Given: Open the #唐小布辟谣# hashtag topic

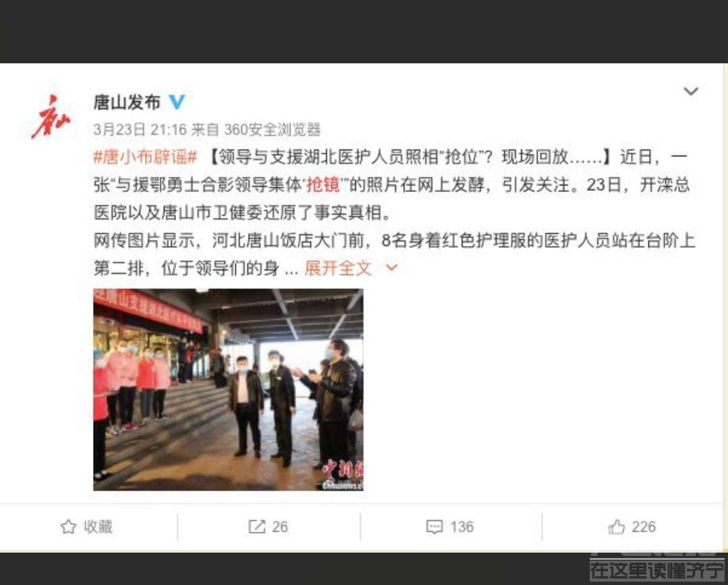Looking at the screenshot, I should (x=146, y=157).
